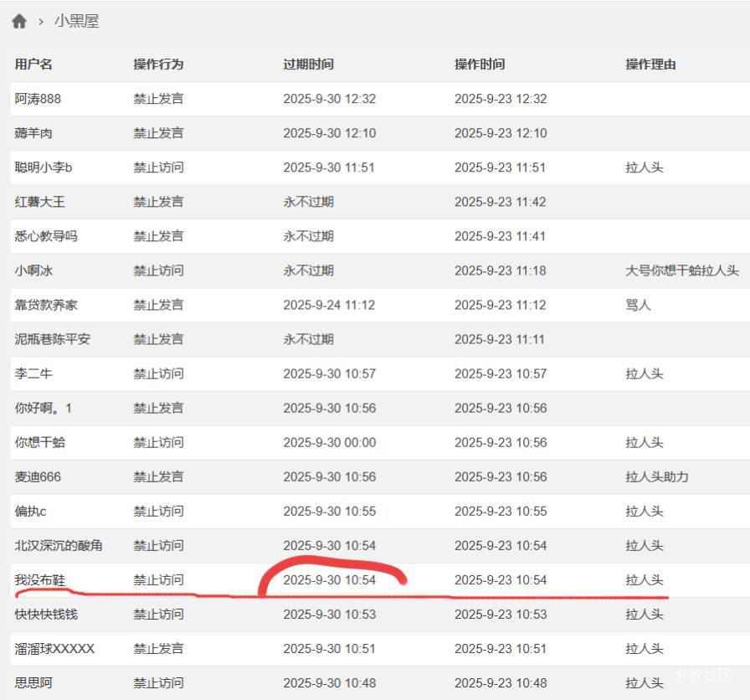
Task: Click expiry time 2025-9-30 10:55
Action: click(x=330, y=512)
